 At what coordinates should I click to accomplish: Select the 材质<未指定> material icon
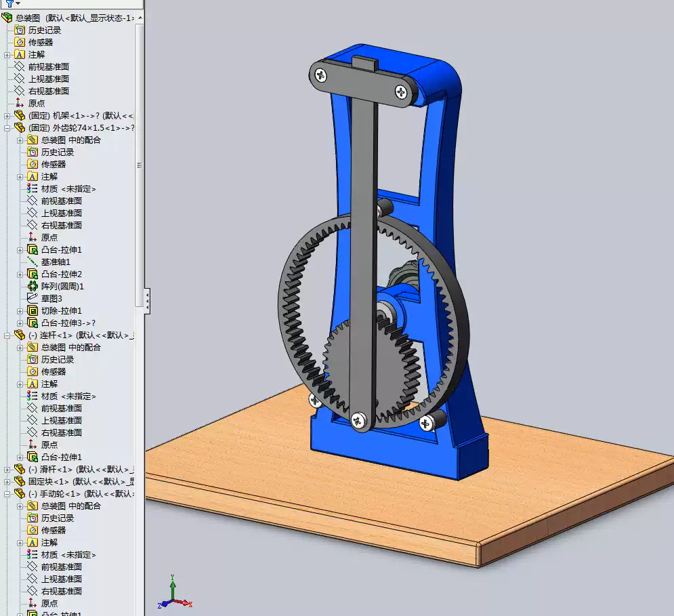32,188
